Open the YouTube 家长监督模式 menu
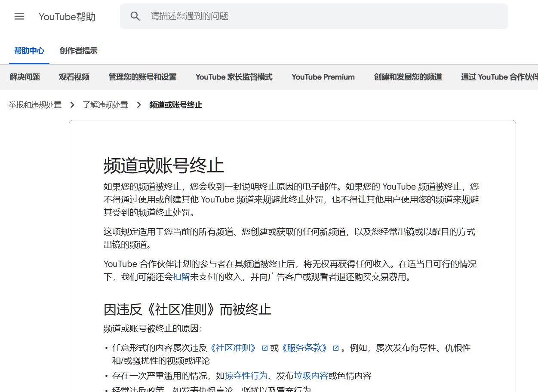Image resolution: width=538 pixels, height=392 pixels. point(234,77)
